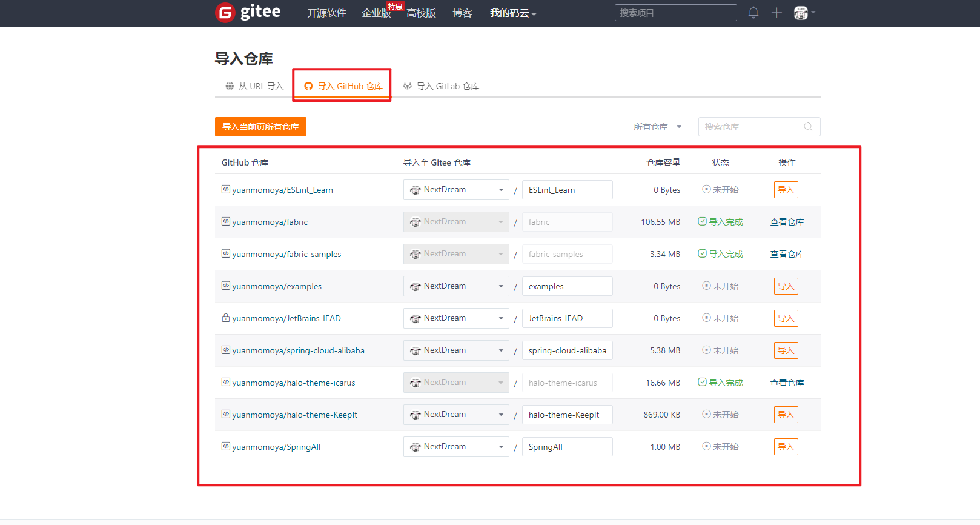Image resolution: width=980 pixels, height=525 pixels.
Task: Open yuanmomoya/fabric repository link
Action: (270, 222)
